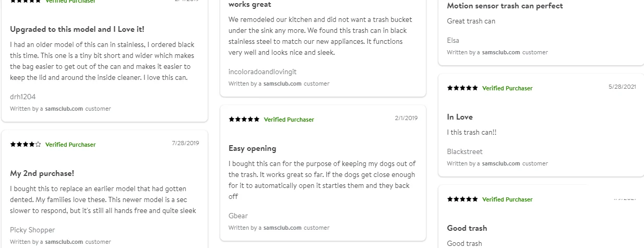Click Verified Purchaser badge on In Love review

point(507,88)
